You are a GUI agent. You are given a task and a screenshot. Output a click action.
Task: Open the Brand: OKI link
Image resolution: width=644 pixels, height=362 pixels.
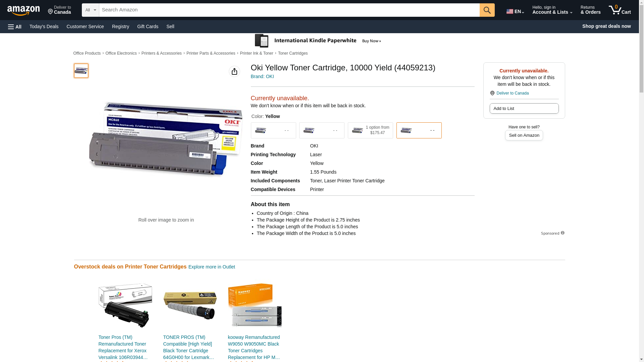click(x=262, y=76)
